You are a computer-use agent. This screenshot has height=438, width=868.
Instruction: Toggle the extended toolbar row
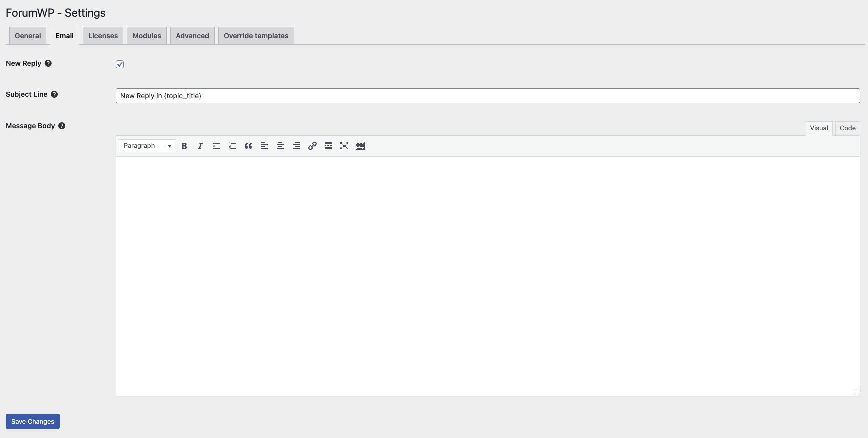pyautogui.click(x=360, y=146)
